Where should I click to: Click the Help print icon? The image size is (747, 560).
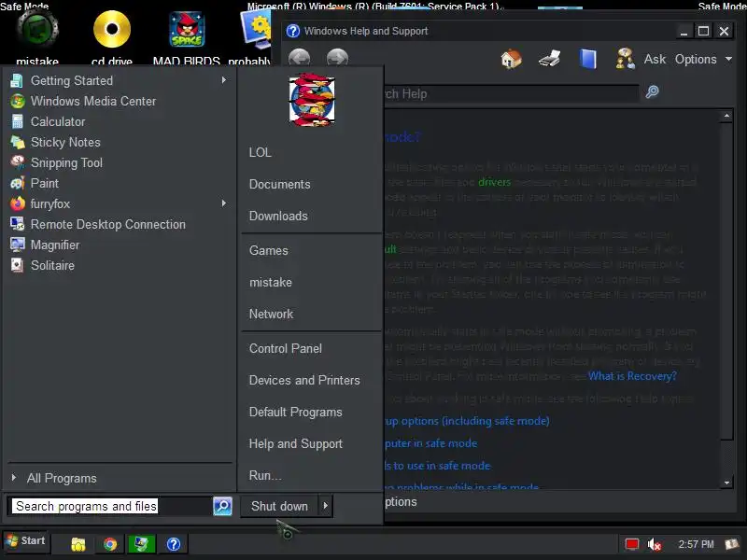[x=549, y=60]
